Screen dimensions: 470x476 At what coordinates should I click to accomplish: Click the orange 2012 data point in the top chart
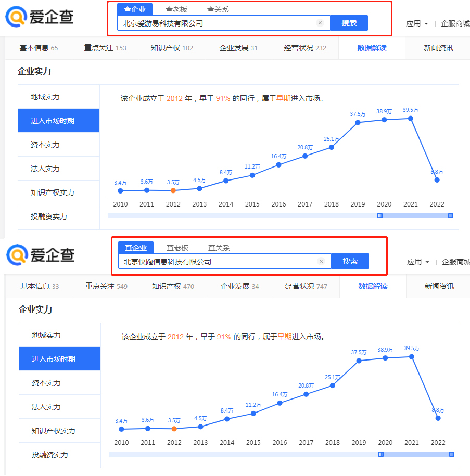coord(173,190)
